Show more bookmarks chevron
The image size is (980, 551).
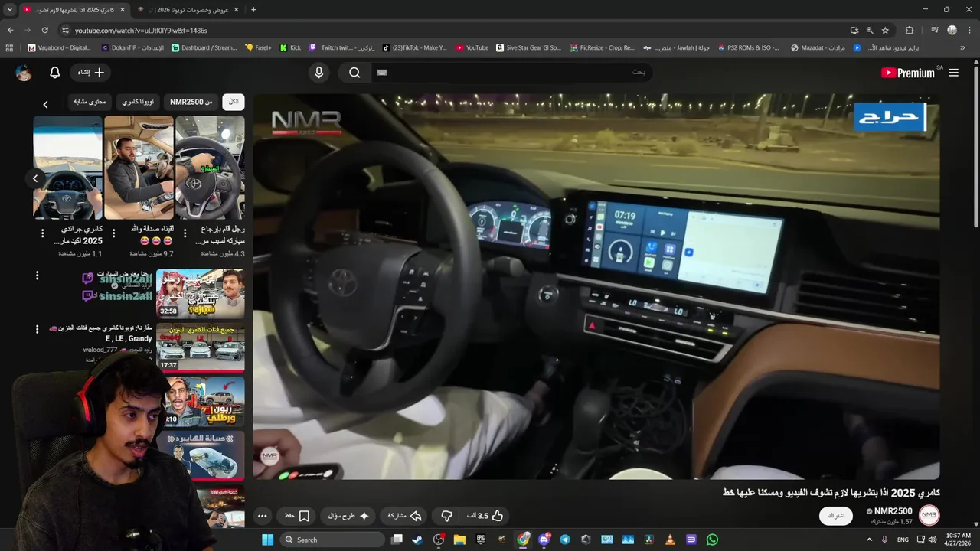[962, 47]
